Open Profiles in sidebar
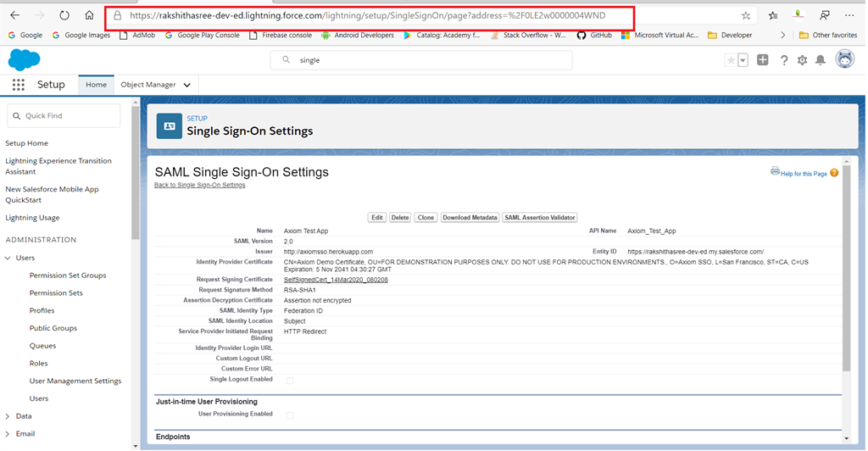The height and width of the screenshot is (451, 868). click(x=42, y=310)
